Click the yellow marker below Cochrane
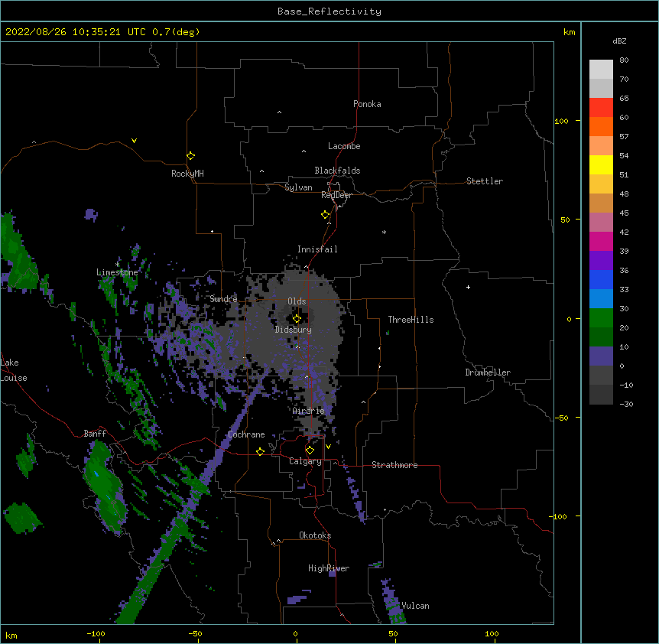Image resolution: width=659 pixels, height=644 pixels. coord(260,451)
